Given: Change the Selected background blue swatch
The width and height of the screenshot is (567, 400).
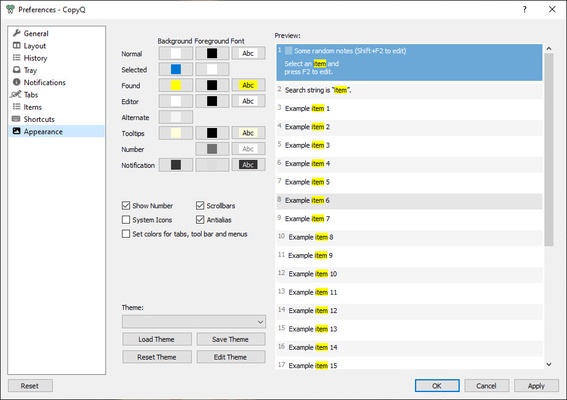Looking at the screenshot, I should [x=176, y=69].
